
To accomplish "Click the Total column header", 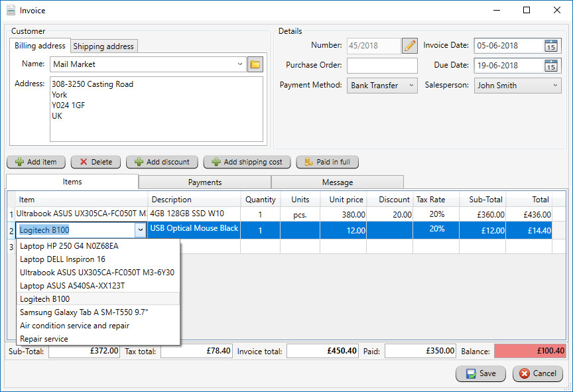I will [x=529, y=200].
